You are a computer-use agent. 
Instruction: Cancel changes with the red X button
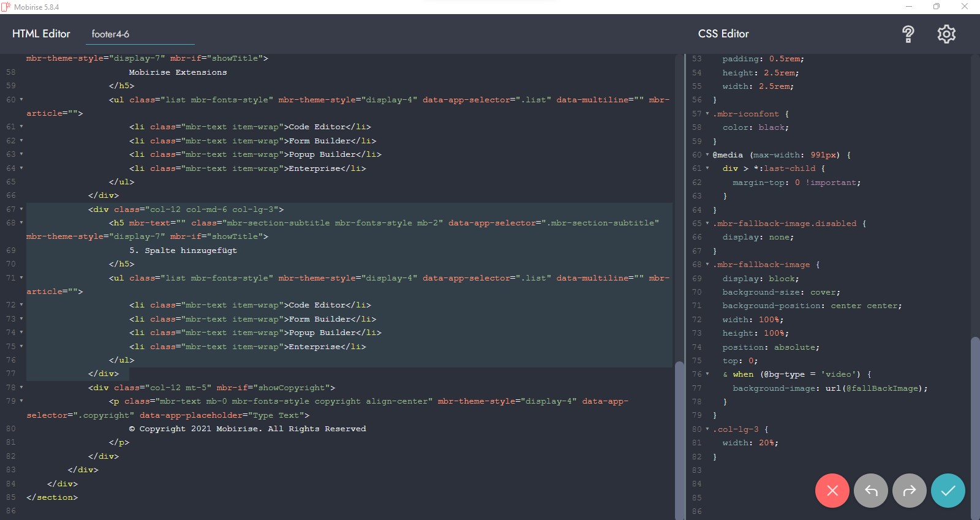[832, 491]
